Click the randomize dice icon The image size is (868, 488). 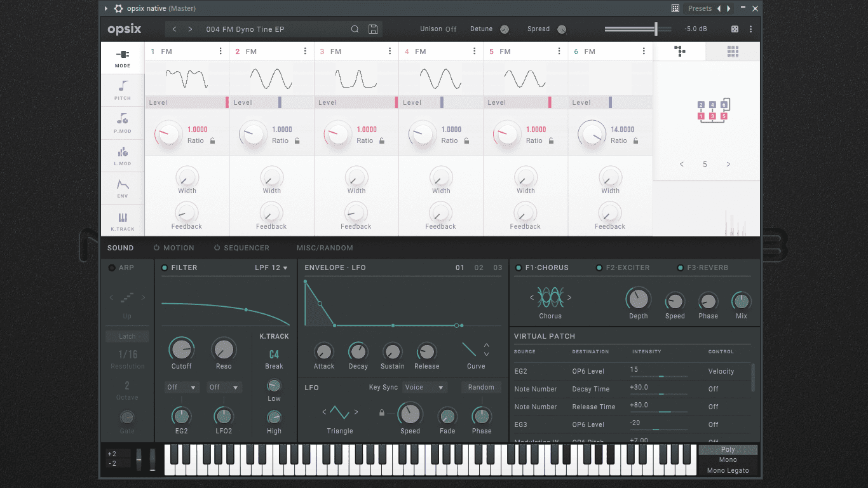[x=735, y=29]
